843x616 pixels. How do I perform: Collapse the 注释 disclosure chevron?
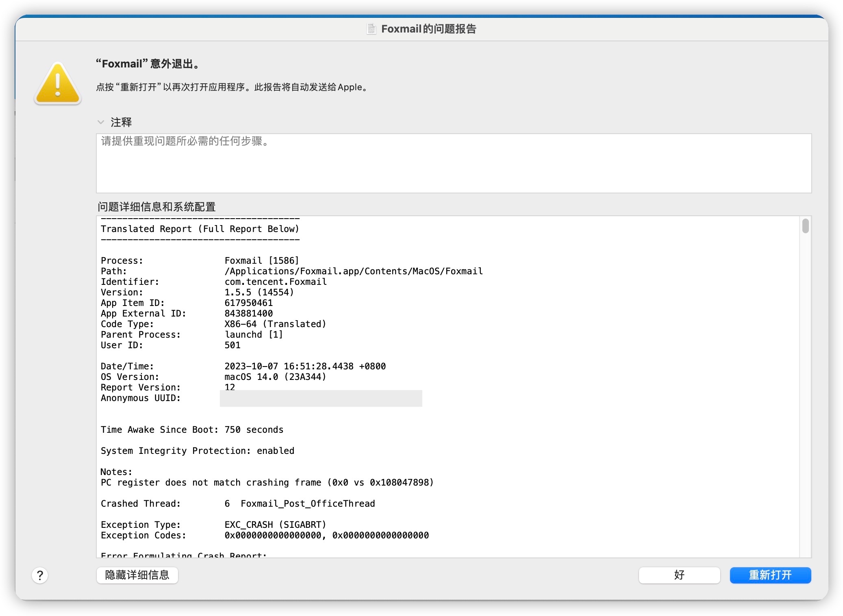101,122
